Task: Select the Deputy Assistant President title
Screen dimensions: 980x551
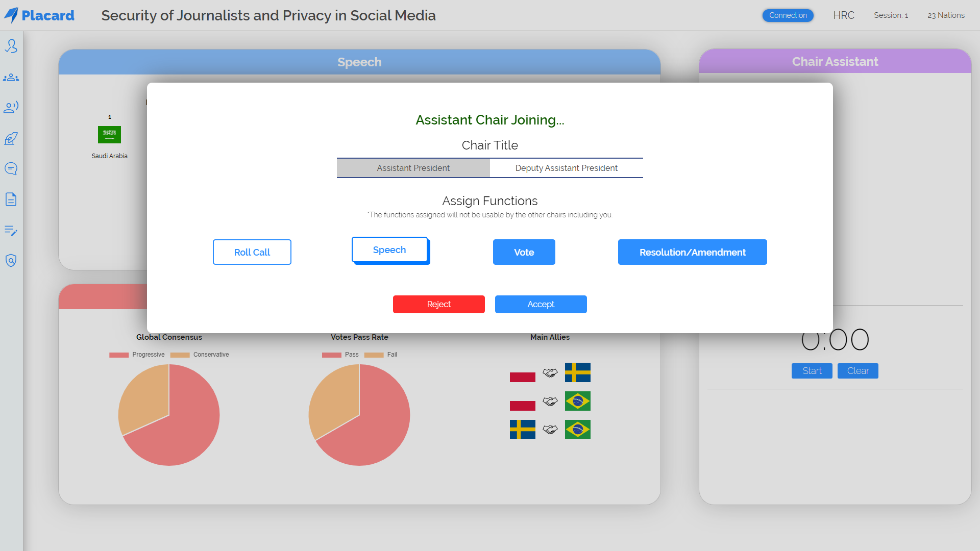Action: (x=566, y=168)
